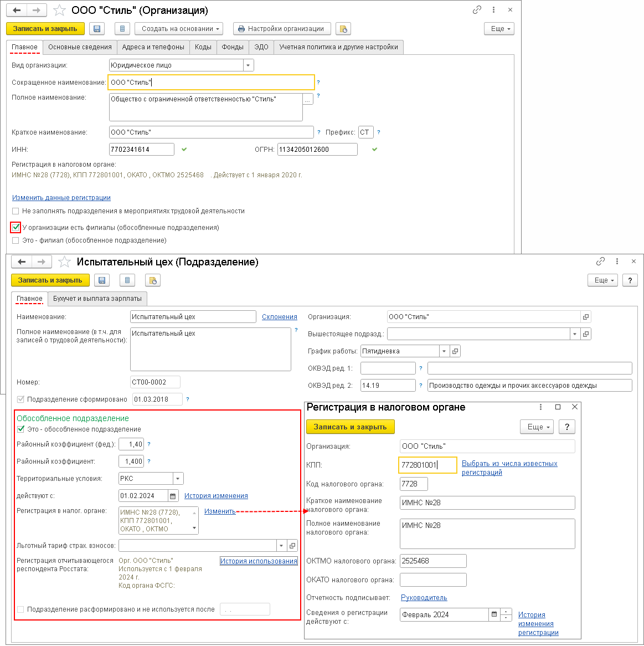
Task: Open the Еще menu in the subdivision window
Action: coord(603,280)
